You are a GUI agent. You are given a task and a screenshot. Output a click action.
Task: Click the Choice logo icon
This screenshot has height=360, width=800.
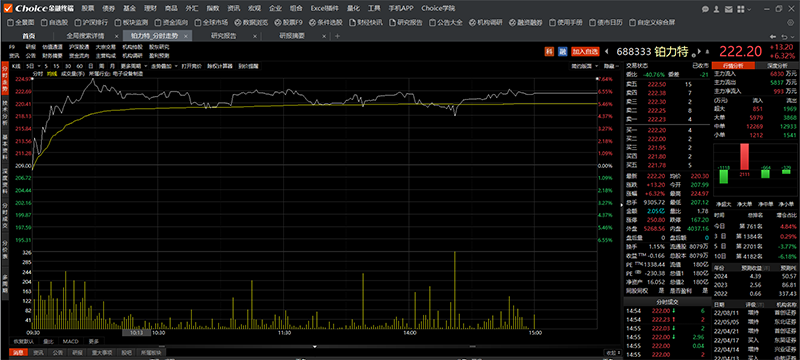click(7, 9)
